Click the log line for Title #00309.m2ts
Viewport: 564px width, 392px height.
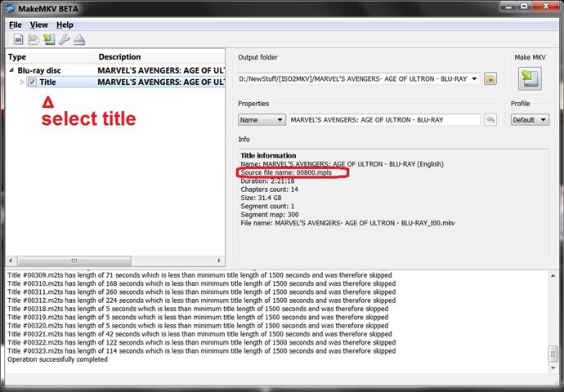[199, 275]
